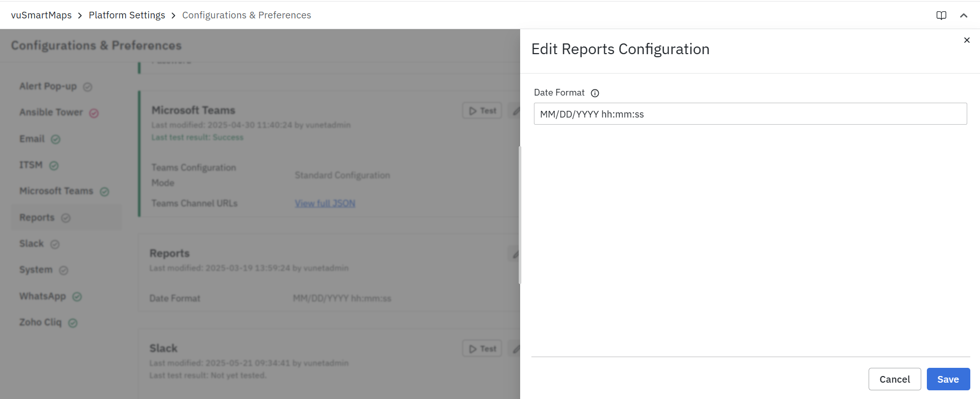
Task: Open View full JSON link
Action: 325,203
